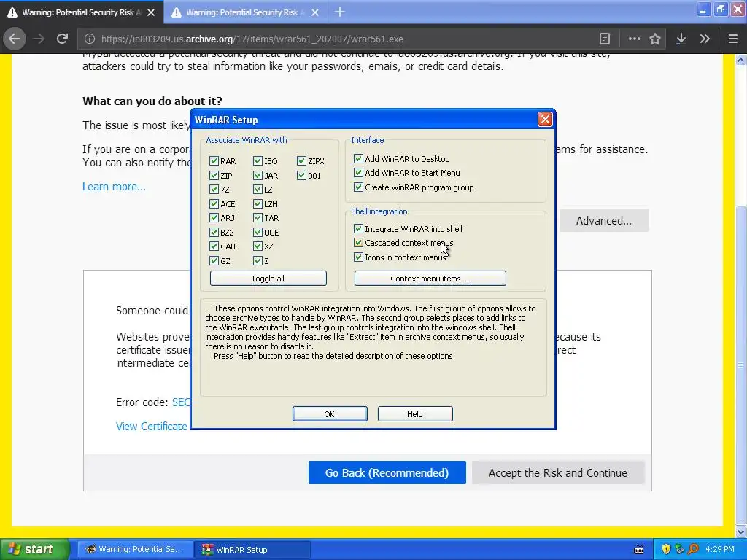
Task: Click the browser Back arrow
Action: coord(15,39)
